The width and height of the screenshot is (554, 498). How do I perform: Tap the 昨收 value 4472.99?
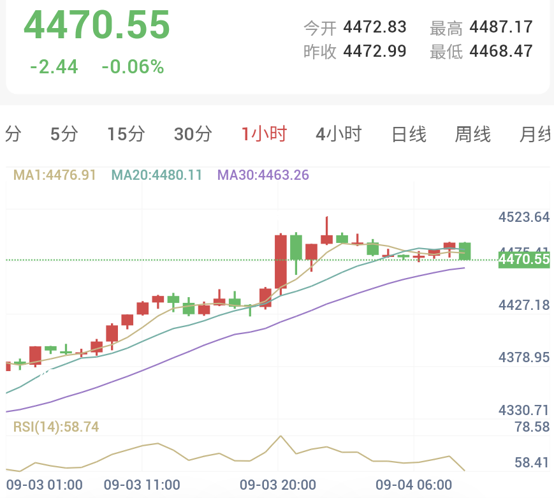(x=375, y=51)
